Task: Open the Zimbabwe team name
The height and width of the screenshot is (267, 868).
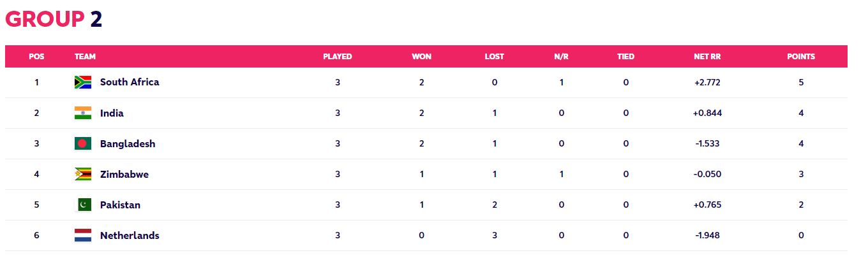Action: click(x=124, y=174)
